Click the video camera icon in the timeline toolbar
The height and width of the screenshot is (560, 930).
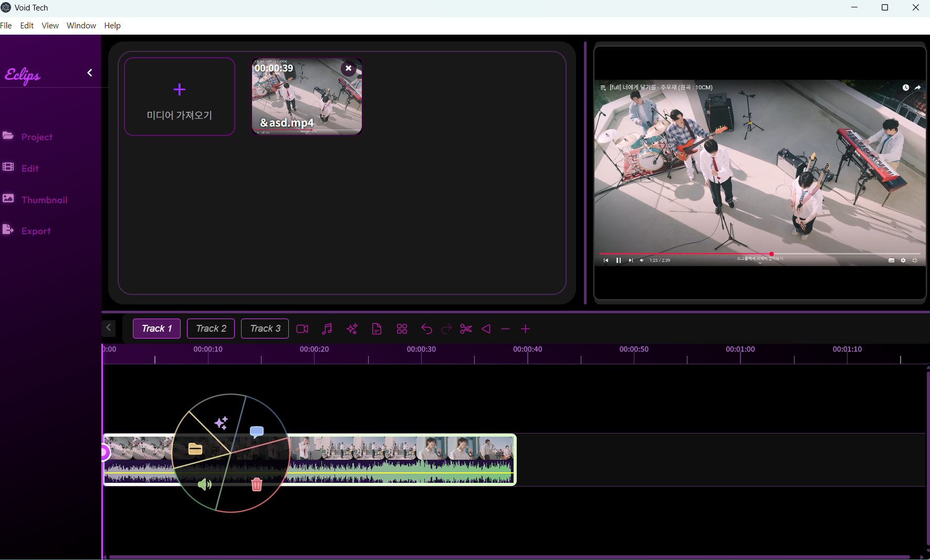click(302, 329)
